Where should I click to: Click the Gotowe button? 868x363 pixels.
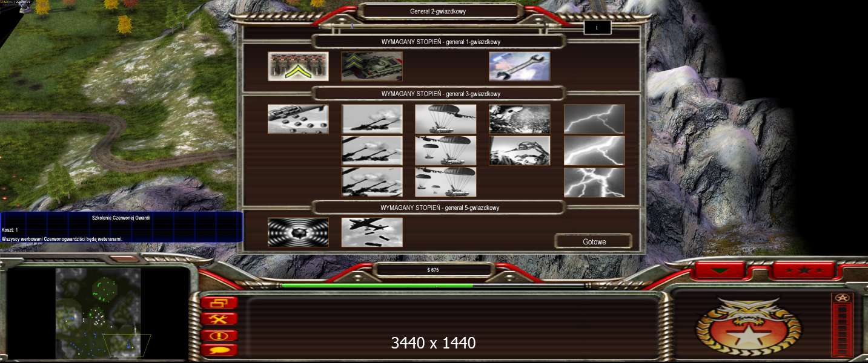coord(594,241)
